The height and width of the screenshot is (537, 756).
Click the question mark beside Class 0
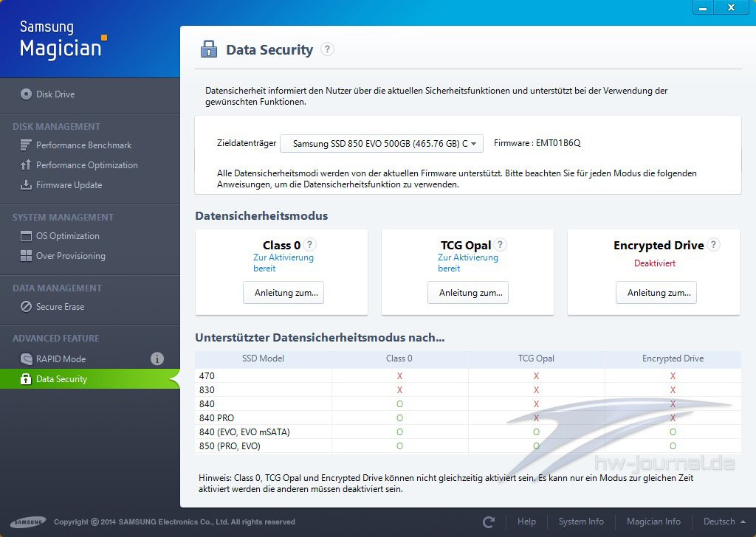pyautogui.click(x=310, y=245)
